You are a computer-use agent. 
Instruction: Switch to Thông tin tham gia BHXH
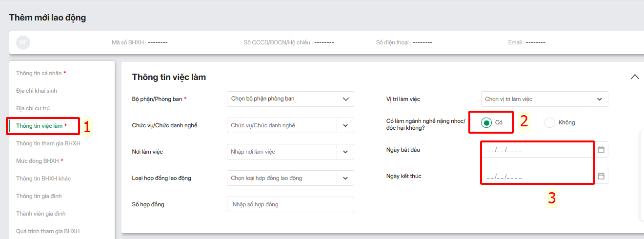pos(48,143)
